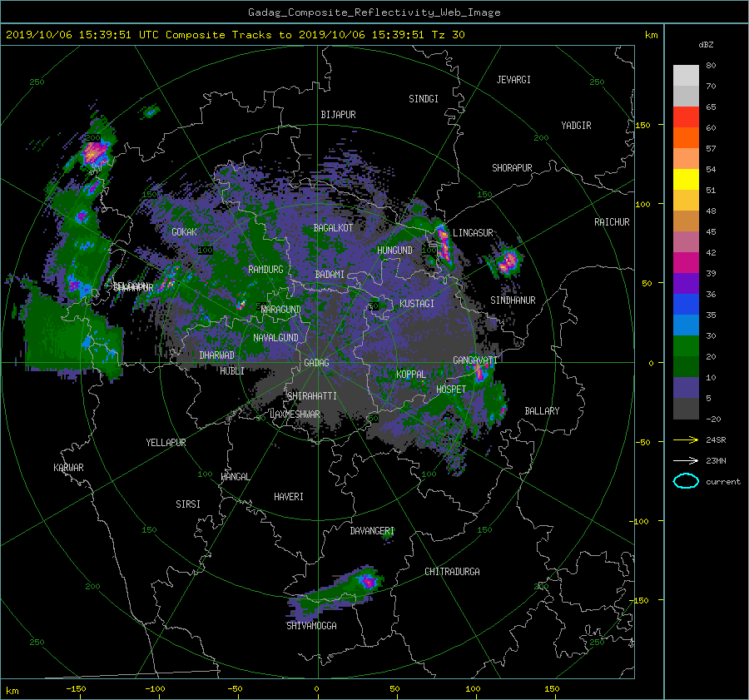Image resolution: width=749 pixels, height=700 pixels.
Task: Click the BAGALKOT label on map
Action: (x=333, y=228)
